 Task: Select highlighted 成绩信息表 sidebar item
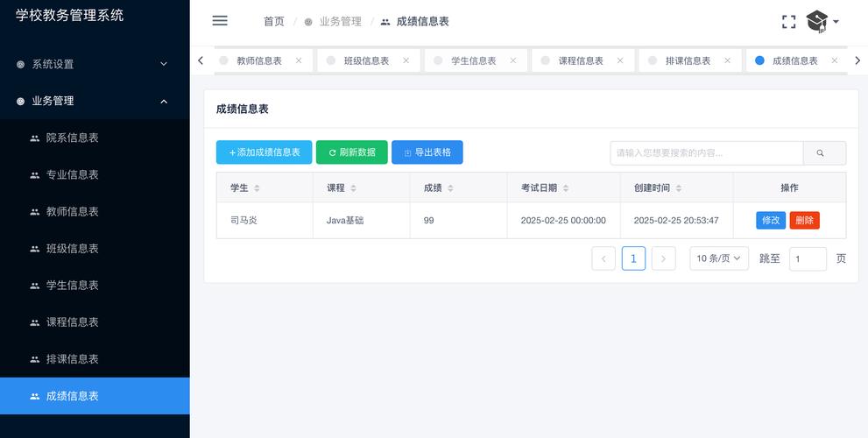(95, 396)
